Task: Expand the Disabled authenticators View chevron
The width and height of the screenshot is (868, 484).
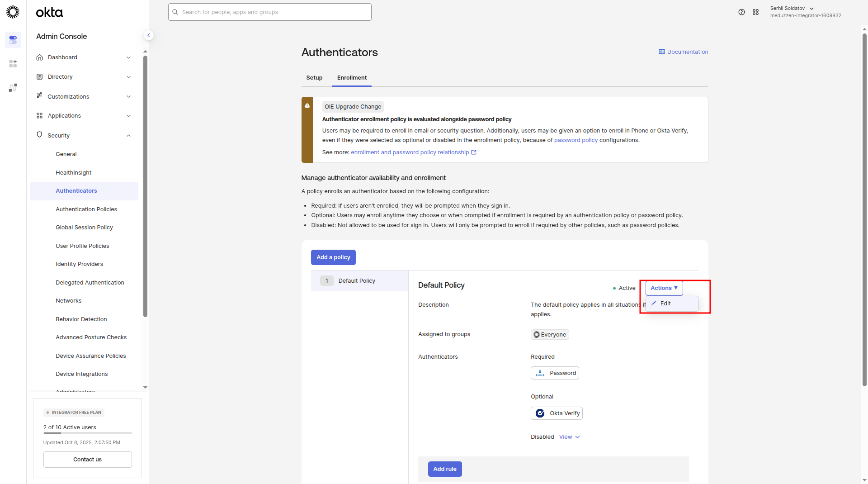Action: click(577, 437)
